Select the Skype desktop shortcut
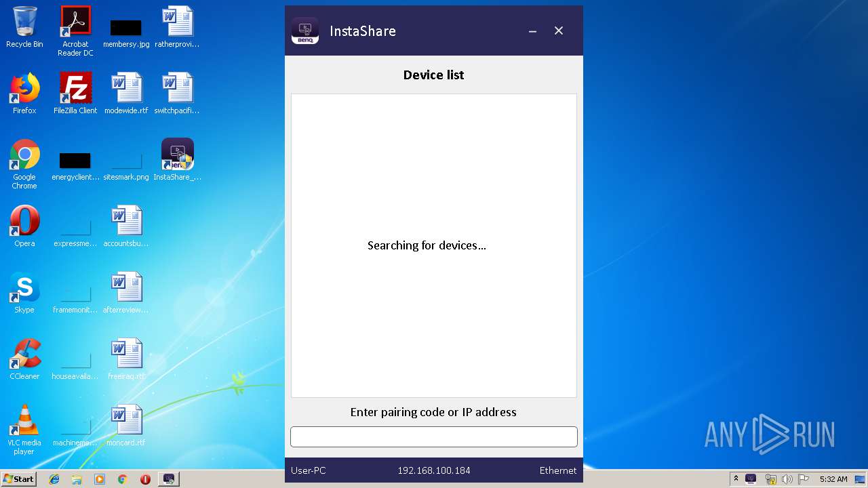 coord(24,293)
